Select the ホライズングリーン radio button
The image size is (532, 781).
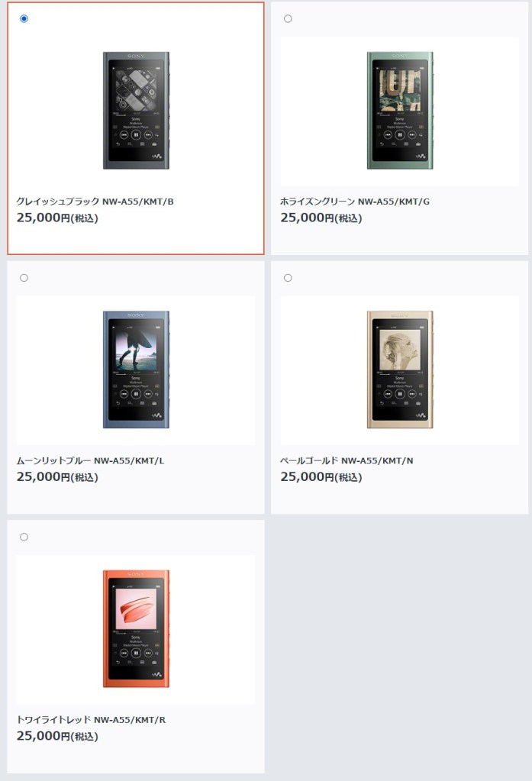point(288,19)
